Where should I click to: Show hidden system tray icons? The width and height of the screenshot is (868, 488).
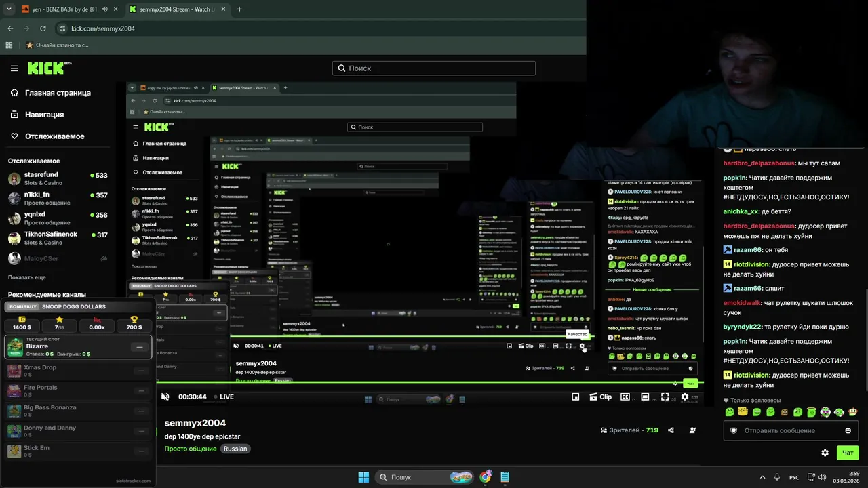click(762, 477)
